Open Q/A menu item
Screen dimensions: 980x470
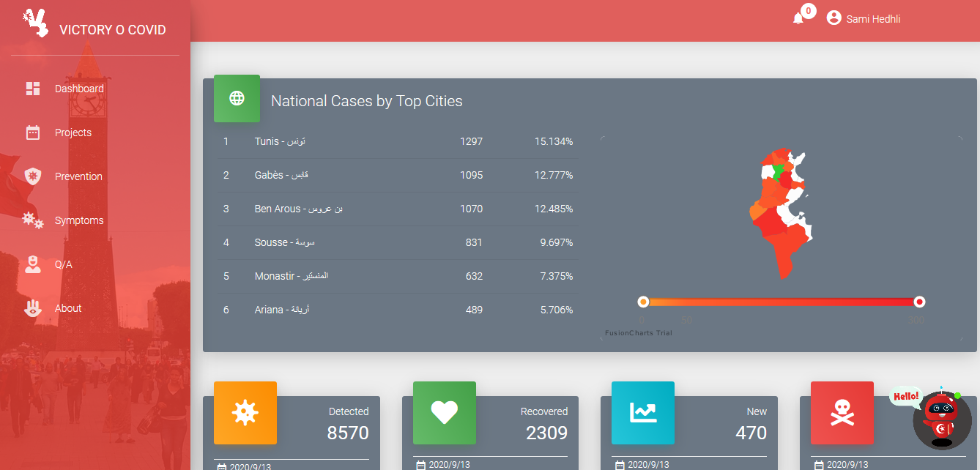click(x=95, y=264)
